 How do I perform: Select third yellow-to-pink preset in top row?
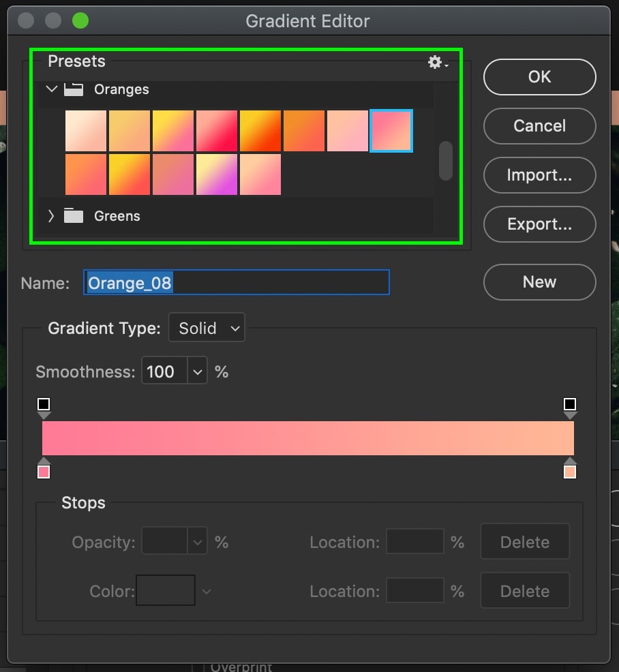(173, 131)
